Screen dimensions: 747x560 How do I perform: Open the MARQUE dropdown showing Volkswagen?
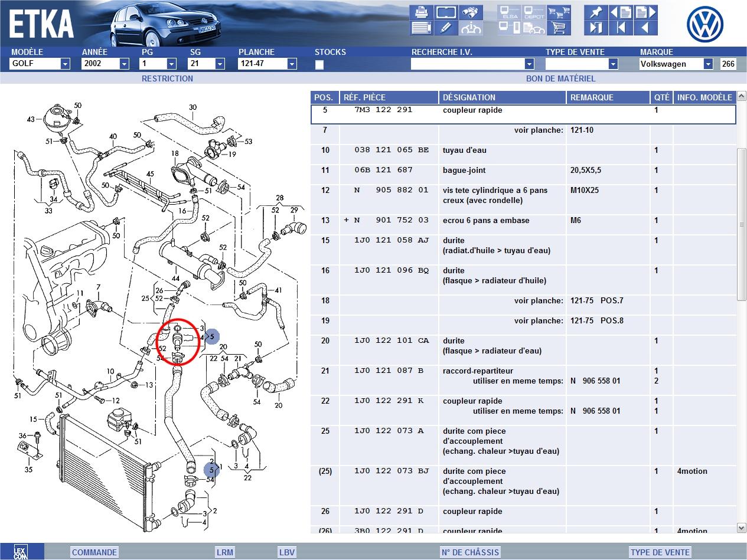coord(708,64)
